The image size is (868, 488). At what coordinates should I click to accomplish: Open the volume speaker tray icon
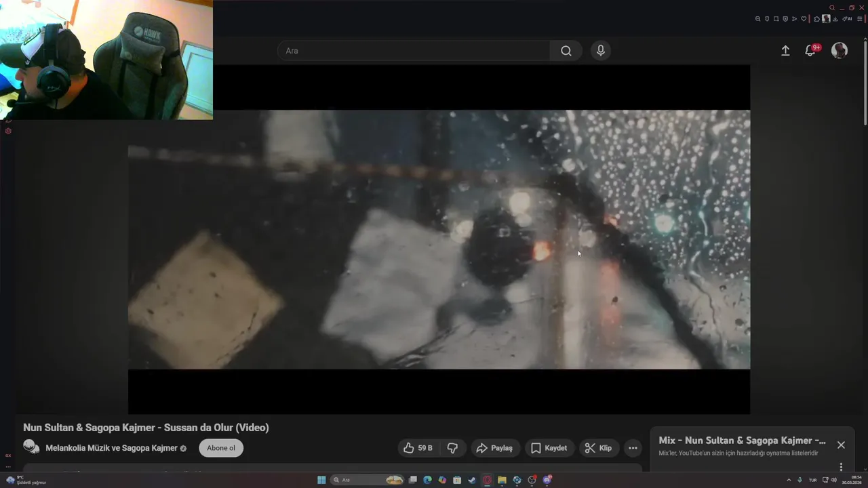pyautogui.click(x=834, y=480)
